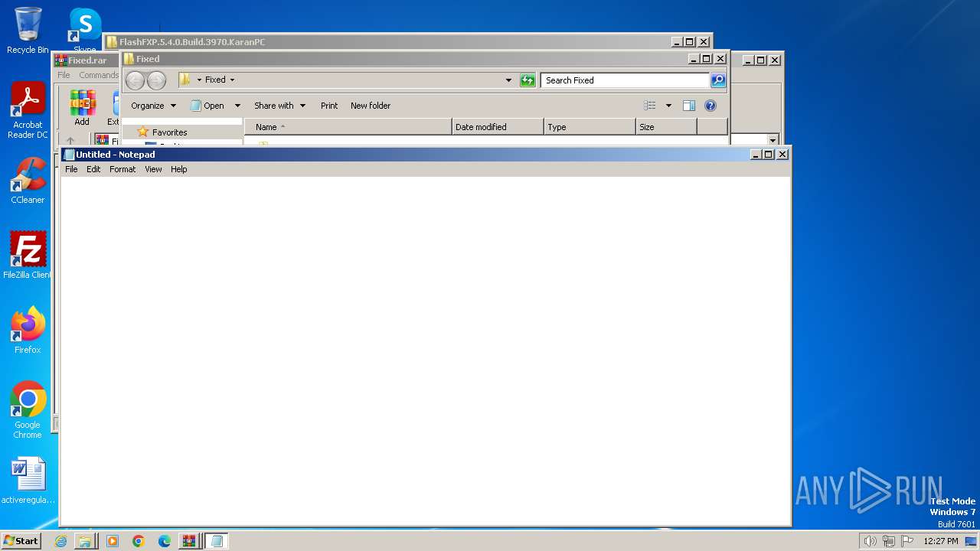Screen dimensions: 980x551
Task: Expand the WinRAR path dropdown arrow
Action: coord(773,141)
